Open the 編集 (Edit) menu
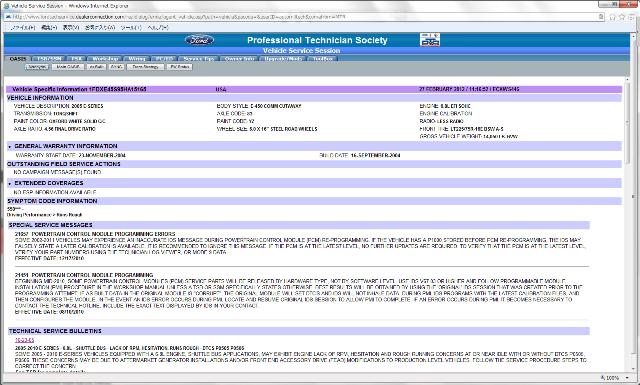 pyautogui.click(x=49, y=27)
